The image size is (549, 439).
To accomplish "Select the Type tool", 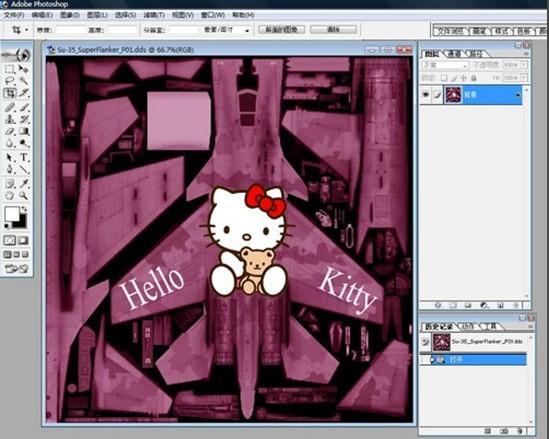I will tap(23, 158).
